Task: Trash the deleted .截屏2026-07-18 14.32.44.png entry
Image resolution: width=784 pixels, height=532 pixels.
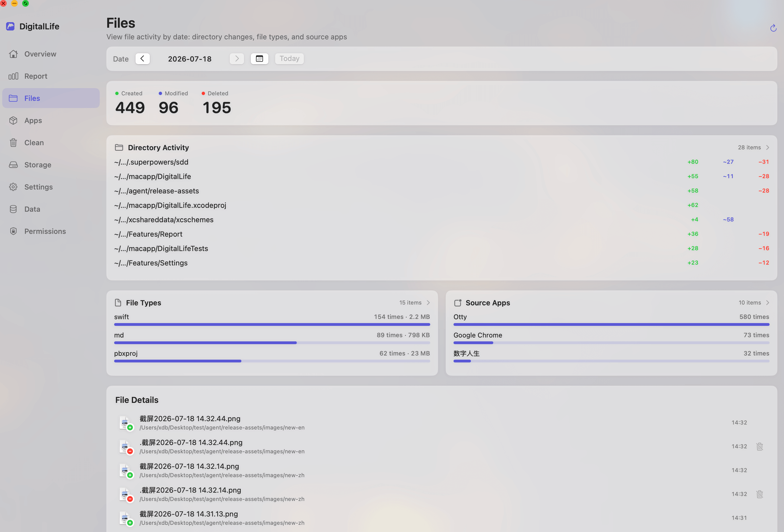Action: (760, 446)
